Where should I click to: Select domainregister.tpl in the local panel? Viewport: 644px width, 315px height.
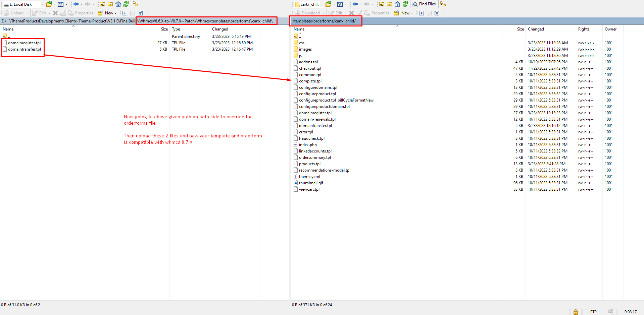point(24,43)
